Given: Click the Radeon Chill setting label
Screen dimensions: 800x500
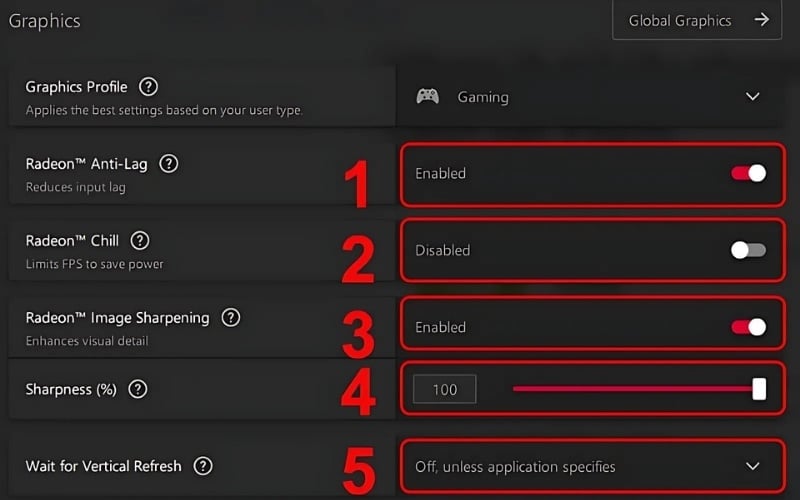Looking at the screenshot, I should [75, 240].
